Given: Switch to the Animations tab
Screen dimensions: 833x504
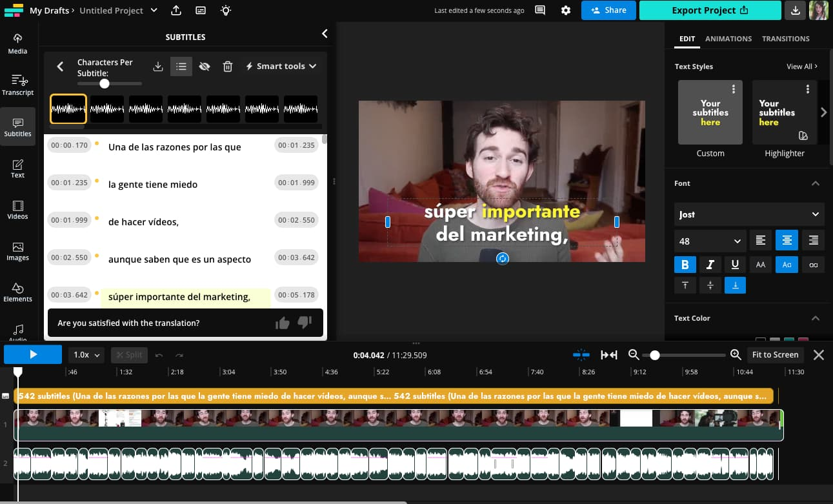Looking at the screenshot, I should (x=728, y=39).
